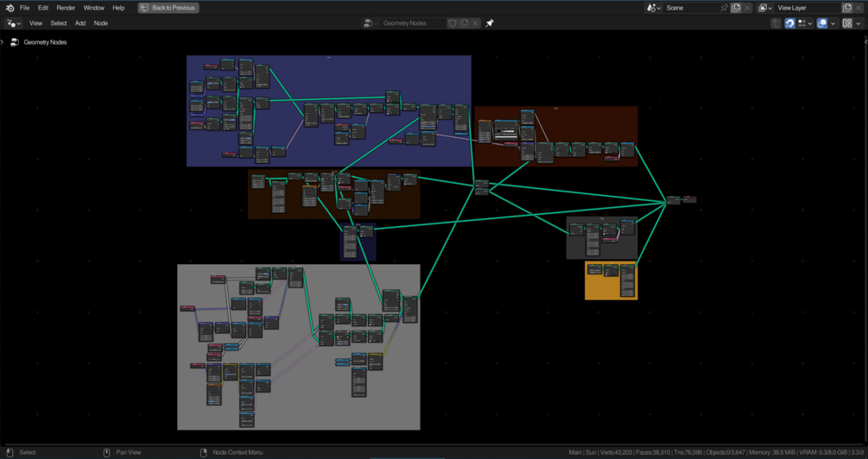Click the Geometry Nodes breadcrumb icon

tap(15, 42)
